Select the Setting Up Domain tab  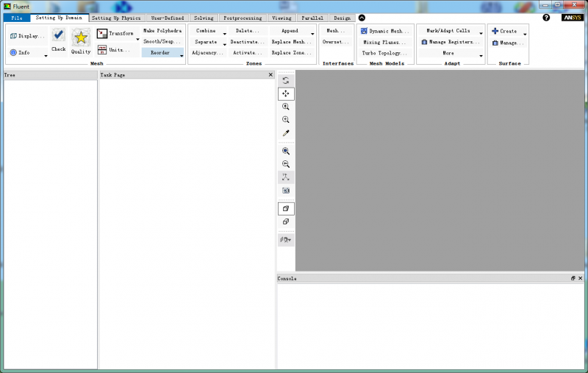click(x=59, y=18)
